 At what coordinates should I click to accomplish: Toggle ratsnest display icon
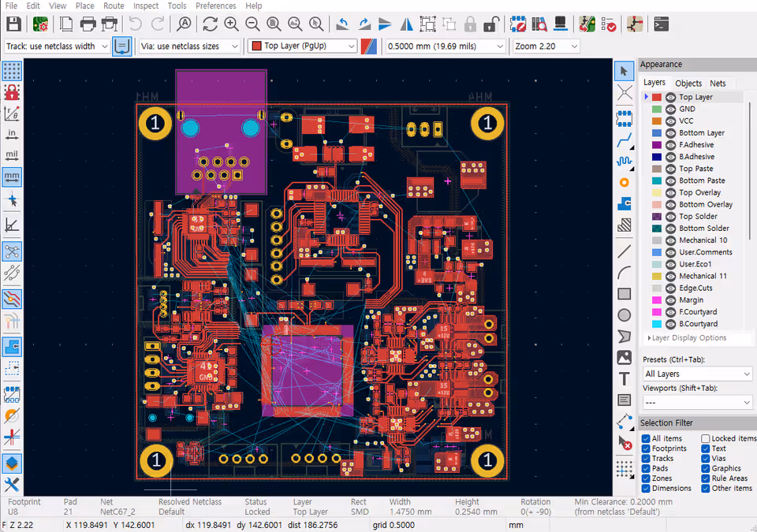[x=12, y=251]
